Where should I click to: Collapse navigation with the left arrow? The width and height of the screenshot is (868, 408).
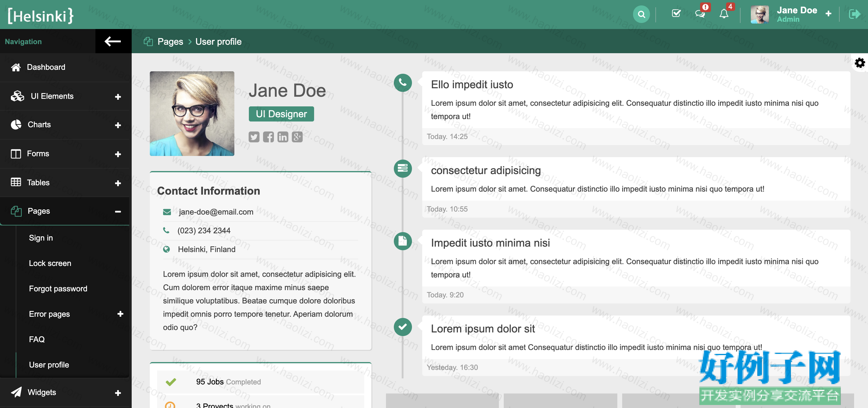point(113,41)
